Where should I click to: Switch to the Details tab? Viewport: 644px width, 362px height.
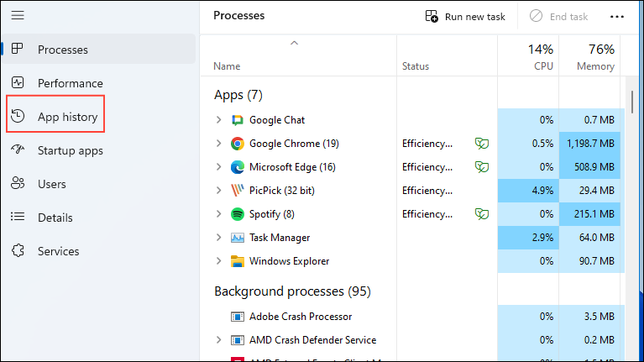point(60,218)
